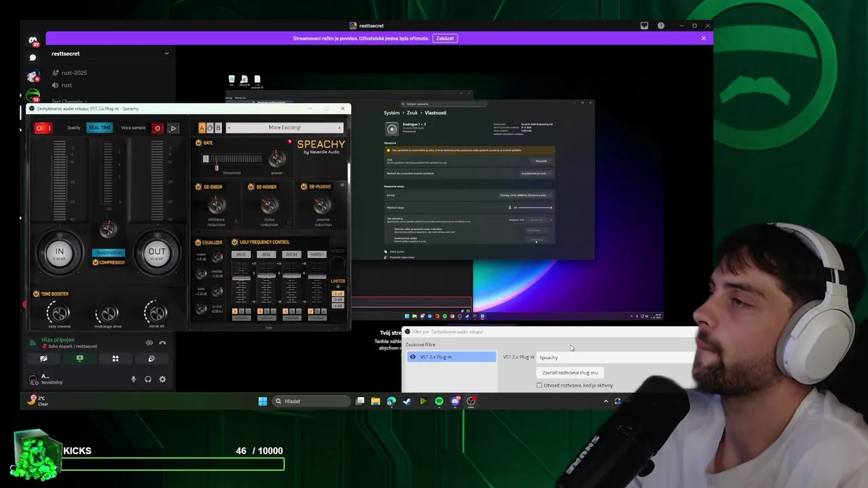
Task: Open the Speachy plug-in dropdown in filters
Action: pos(617,357)
